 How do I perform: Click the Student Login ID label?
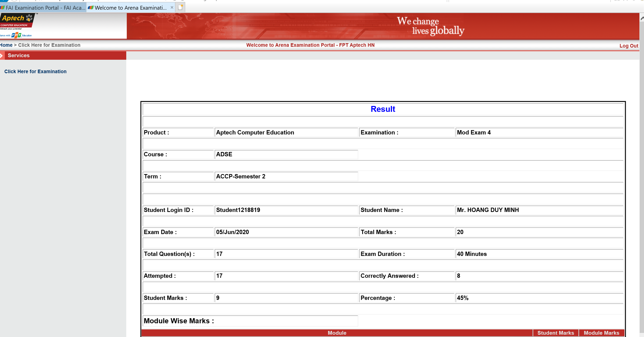[x=168, y=210]
